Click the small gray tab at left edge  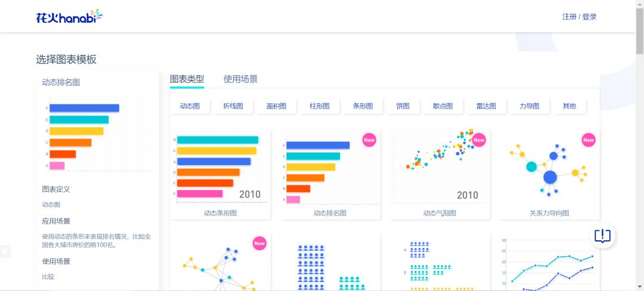pyautogui.click(x=5, y=252)
